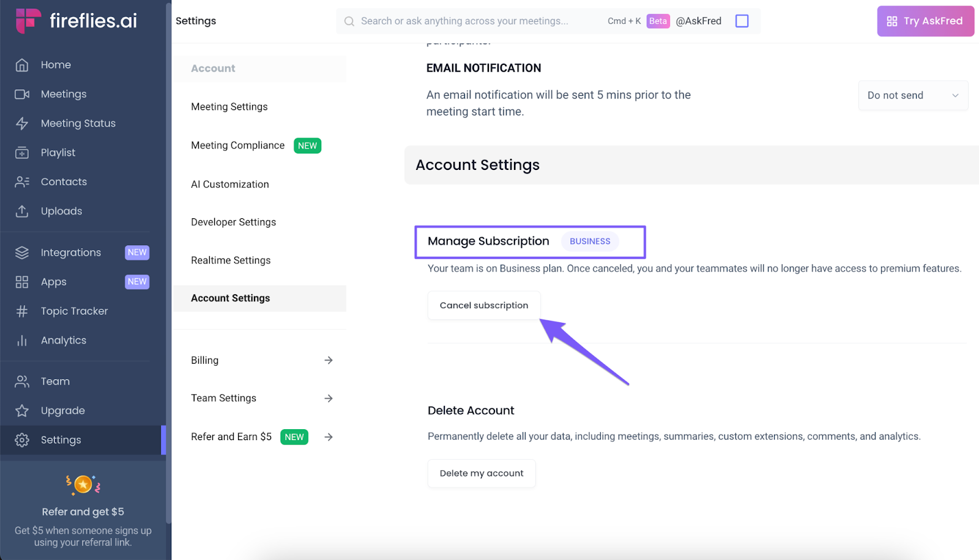The height and width of the screenshot is (560, 979).
Task: Go to Team in sidebar
Action: coord(55,381)
